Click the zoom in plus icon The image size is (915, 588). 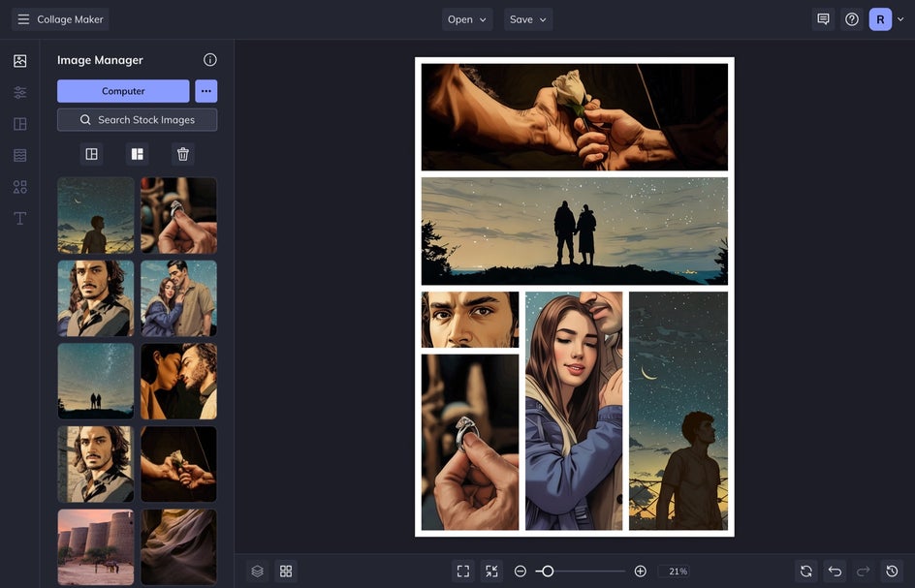coord(640,572)
